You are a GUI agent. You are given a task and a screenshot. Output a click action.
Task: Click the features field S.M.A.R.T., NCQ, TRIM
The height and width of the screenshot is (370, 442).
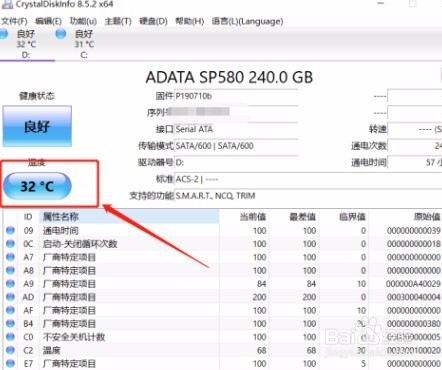pos(308,196)
